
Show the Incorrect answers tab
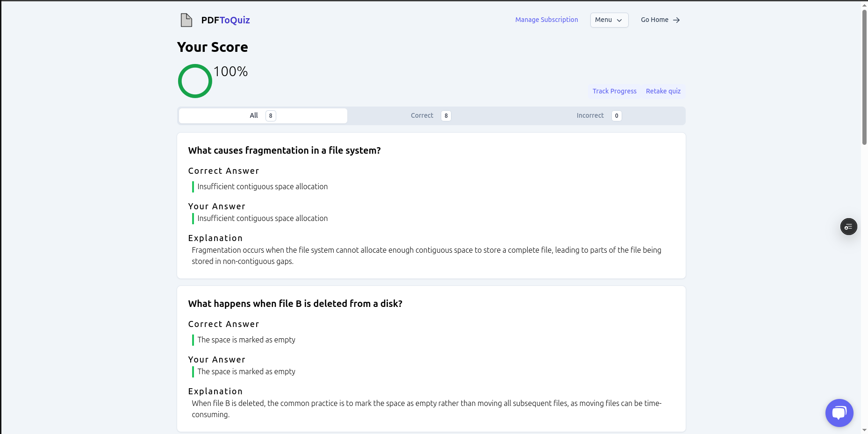pyautogui.click(x=598, y=116)
